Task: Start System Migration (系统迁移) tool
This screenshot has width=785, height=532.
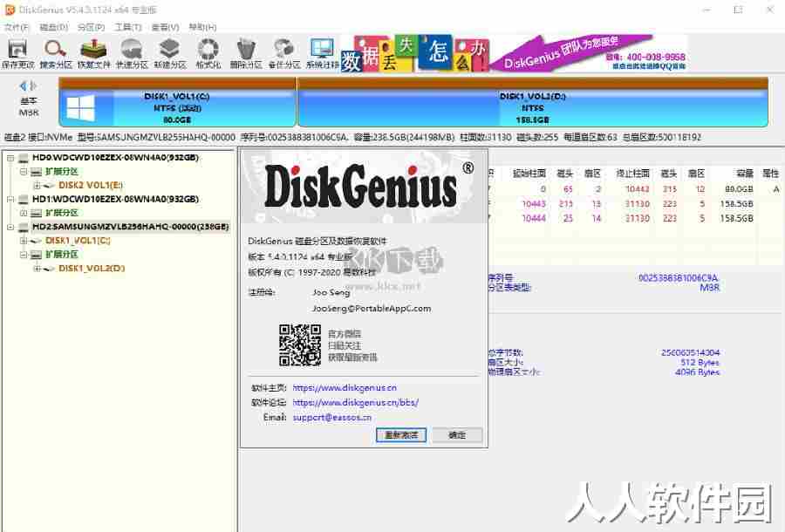Action: 323,53
